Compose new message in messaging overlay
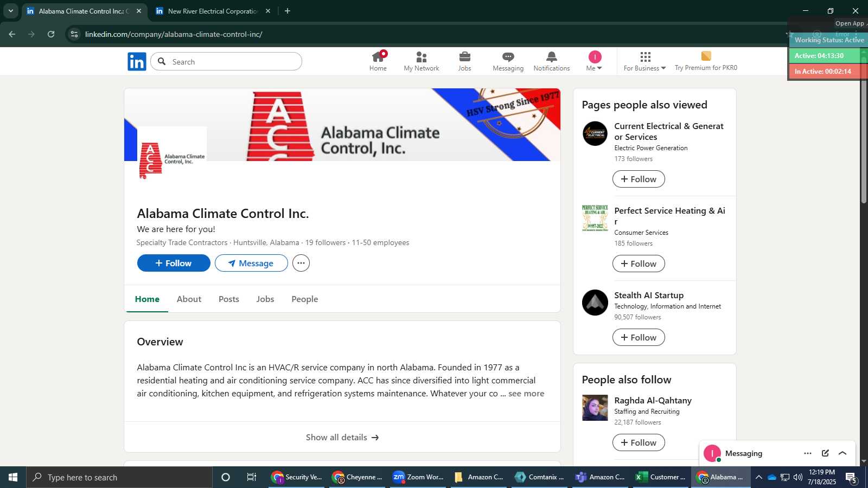 pyautogui.click(x=825, y=453)
